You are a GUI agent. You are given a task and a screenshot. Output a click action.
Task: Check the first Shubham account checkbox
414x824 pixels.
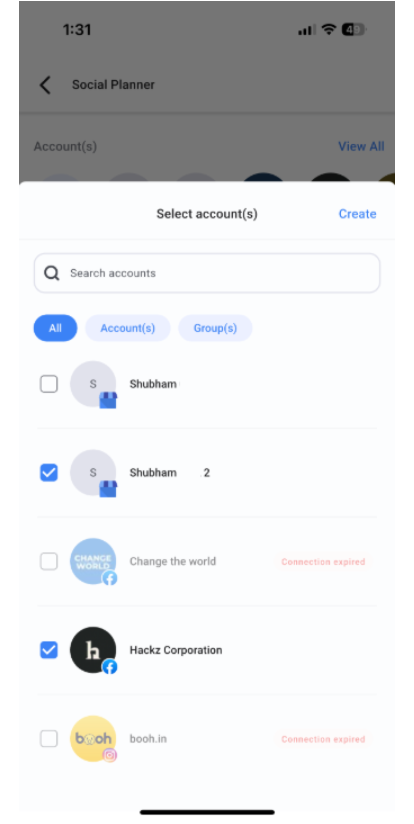[x=49, y=384]
